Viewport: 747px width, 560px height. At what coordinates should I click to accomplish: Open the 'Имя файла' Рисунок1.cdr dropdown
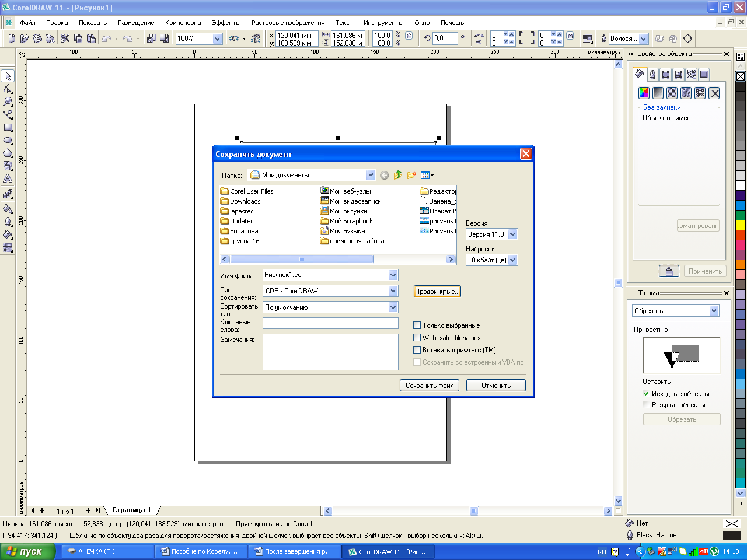(x=393, y=275)
